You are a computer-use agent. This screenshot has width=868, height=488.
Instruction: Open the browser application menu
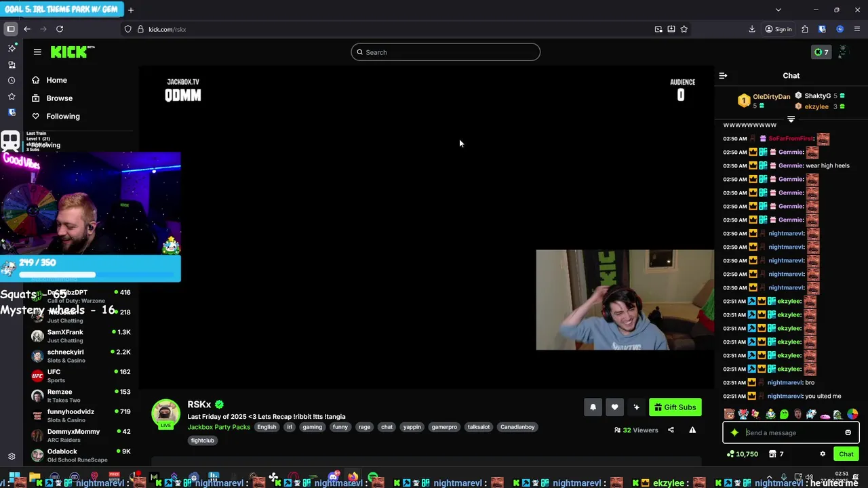click(857, 29)
